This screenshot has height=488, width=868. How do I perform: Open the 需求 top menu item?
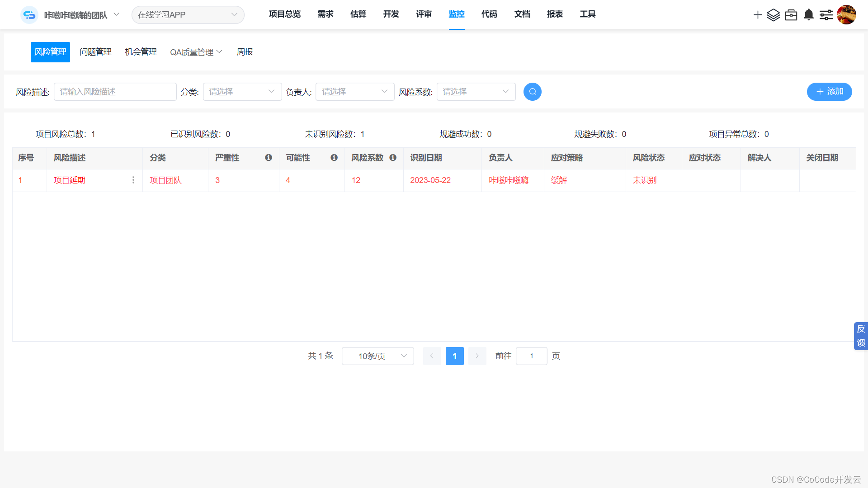tap(325, 14)
